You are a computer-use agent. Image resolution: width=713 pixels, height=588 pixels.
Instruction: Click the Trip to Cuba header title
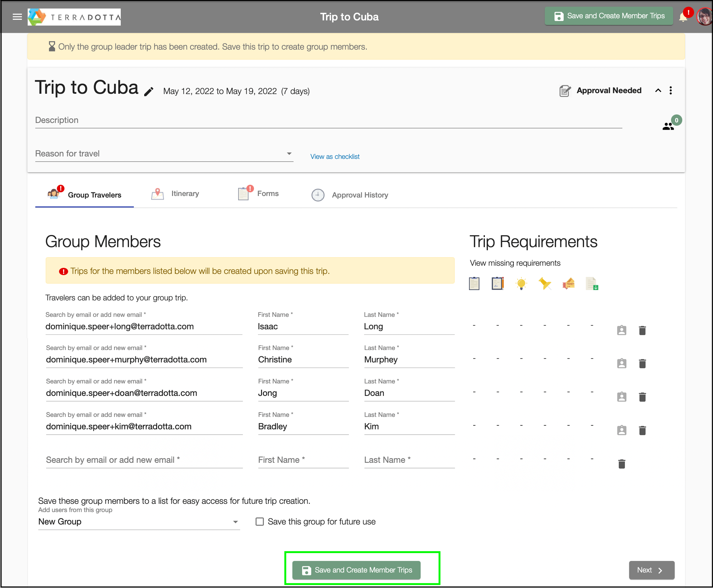tap(350, 17)
